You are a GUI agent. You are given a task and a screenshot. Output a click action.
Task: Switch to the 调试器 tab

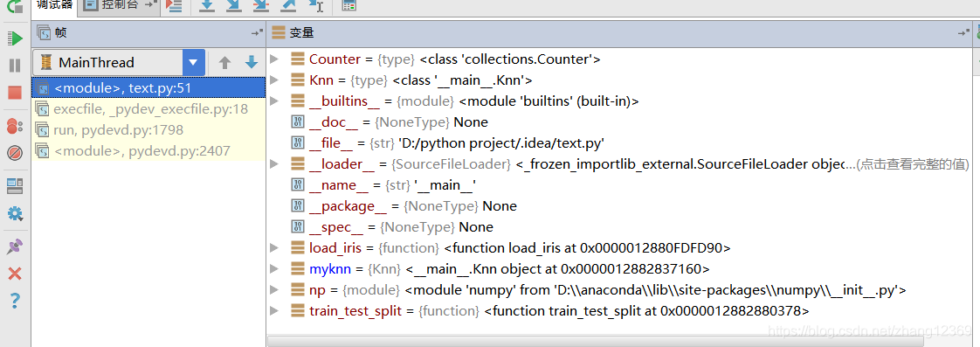point(54,6)
